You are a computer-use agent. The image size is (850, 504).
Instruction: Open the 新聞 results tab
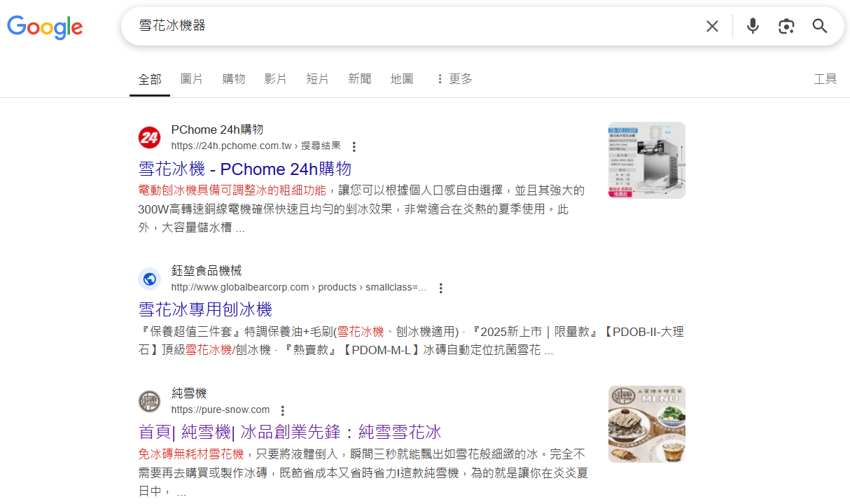click(360, 79)
